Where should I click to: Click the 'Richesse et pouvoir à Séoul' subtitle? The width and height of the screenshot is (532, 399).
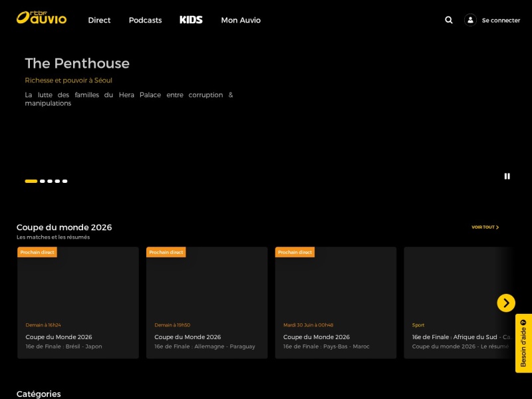(x=68, y=80)
